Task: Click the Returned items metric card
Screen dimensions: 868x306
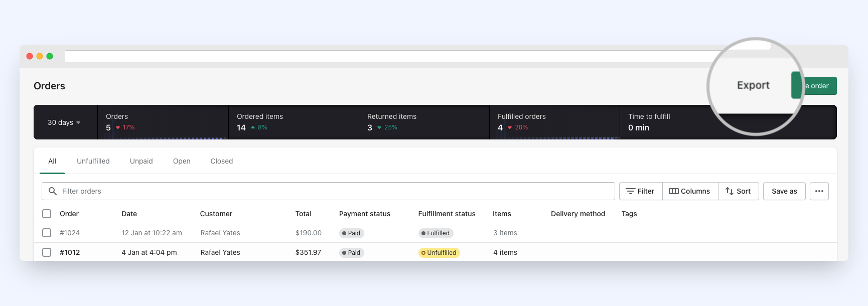Action: [x=424, y=122]
